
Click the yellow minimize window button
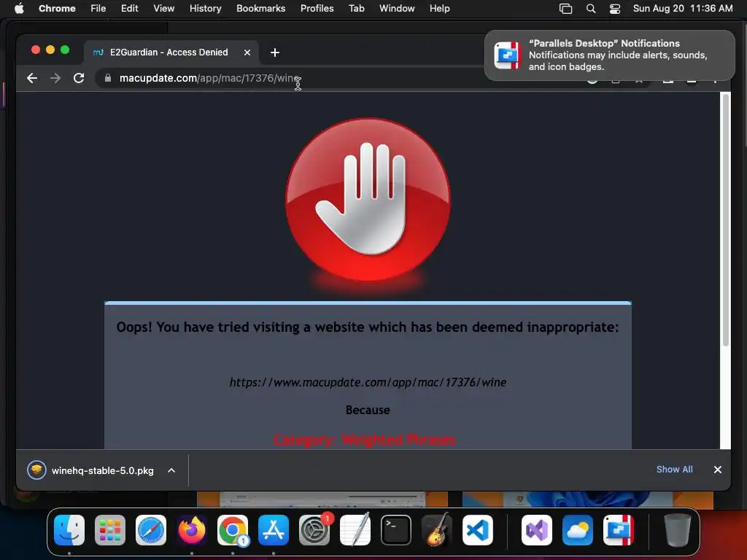pyautogui.click(x=50, y=50)
